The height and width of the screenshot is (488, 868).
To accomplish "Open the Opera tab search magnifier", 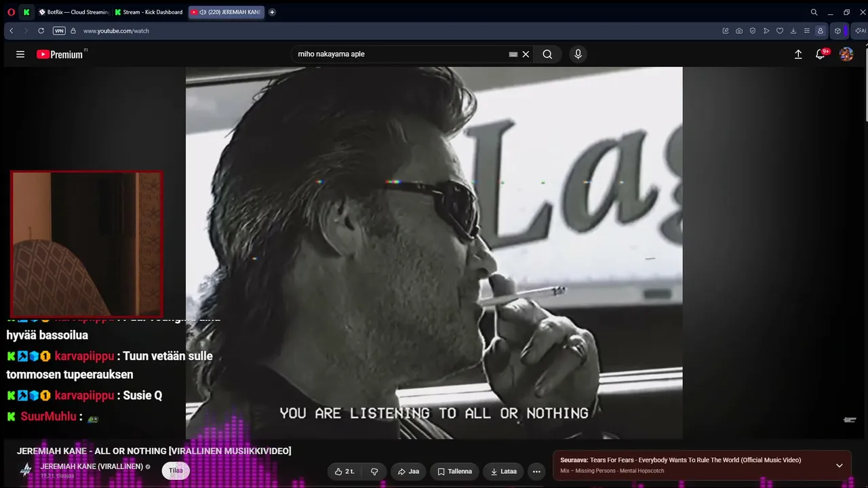I will point(814,12).
